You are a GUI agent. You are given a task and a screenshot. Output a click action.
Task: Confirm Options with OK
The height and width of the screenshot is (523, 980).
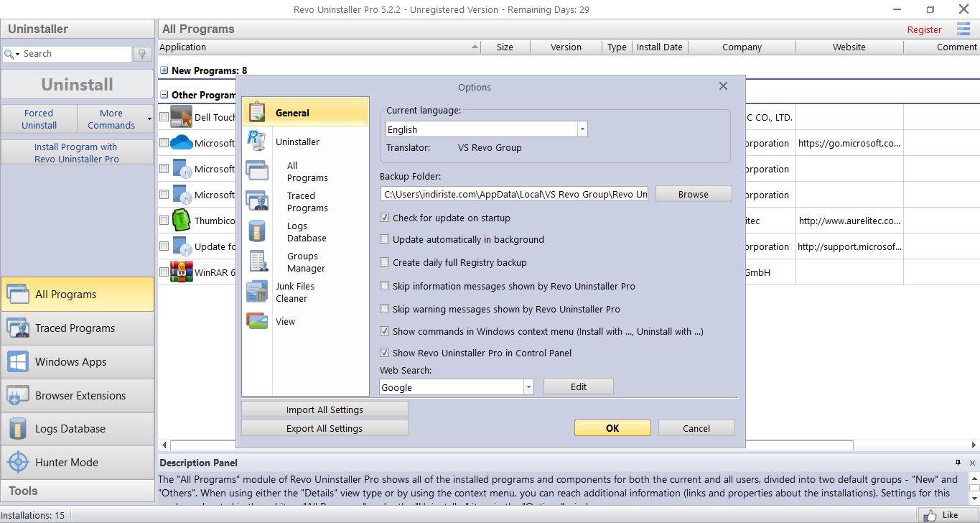[612, 427]
